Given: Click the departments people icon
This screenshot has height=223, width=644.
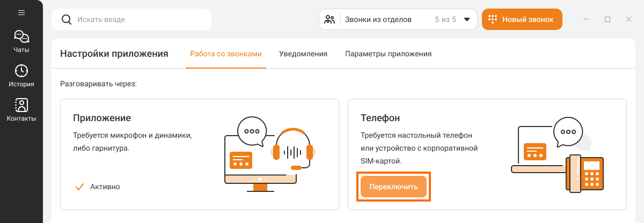Looking at the screenshot, I should tap(330, 19).
